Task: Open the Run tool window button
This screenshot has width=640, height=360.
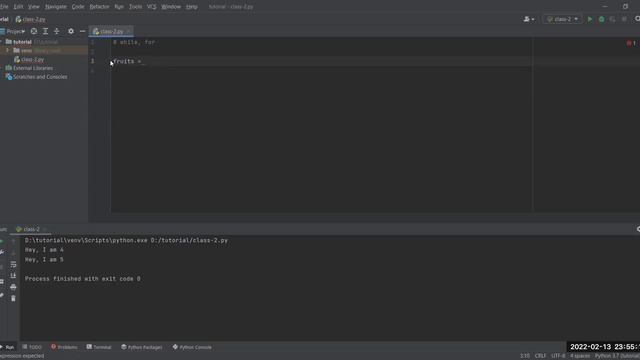Action: pyautogui.click(x=7, y=347)
